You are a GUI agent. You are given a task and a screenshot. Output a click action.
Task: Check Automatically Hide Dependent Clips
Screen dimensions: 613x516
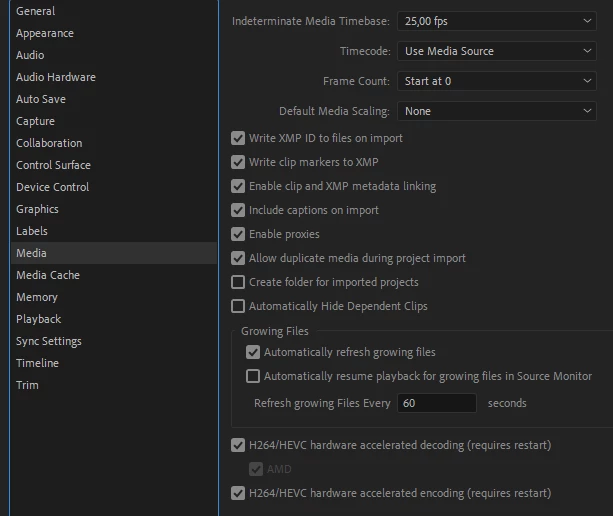238,306
